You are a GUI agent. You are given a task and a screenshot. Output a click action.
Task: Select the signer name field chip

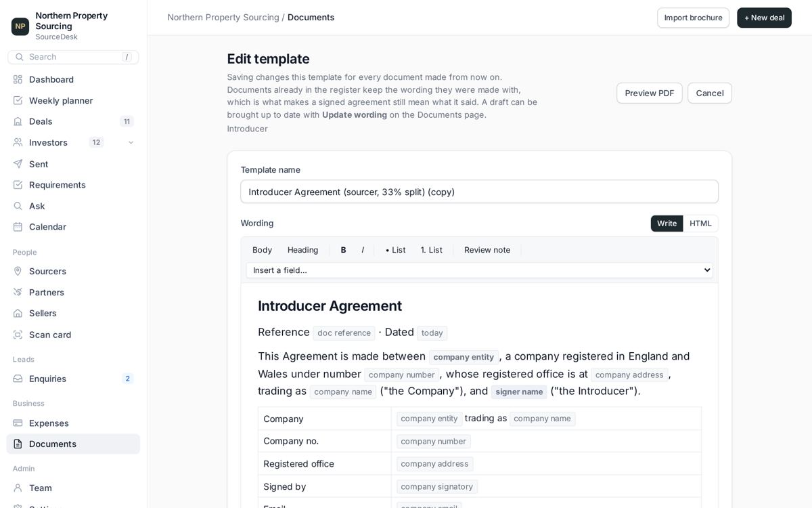click(x=519, y=391)
